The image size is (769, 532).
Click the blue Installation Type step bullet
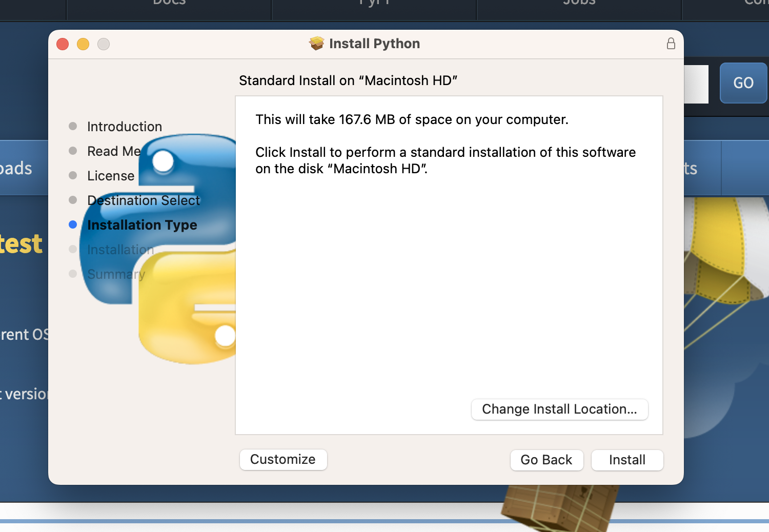coord(73,224)
